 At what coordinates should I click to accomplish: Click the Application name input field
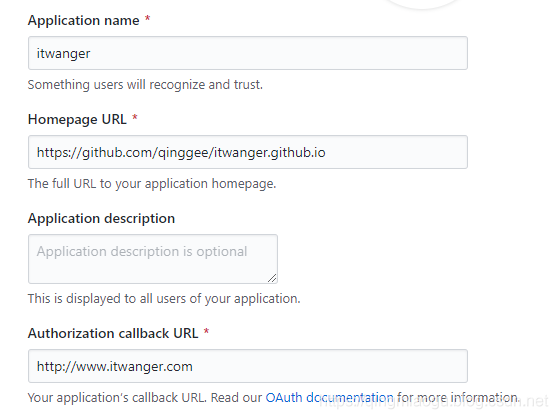(248, 53)
